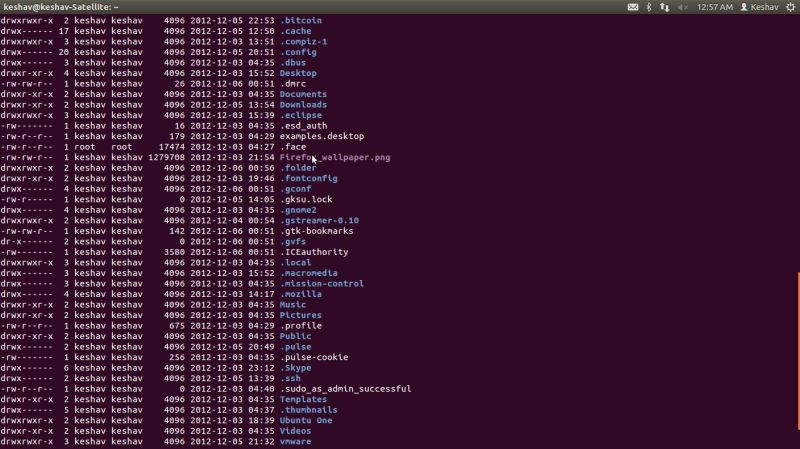This screenshot has height=449, width=800.
Task: Click the Downloads directory name
Action: [303, 105]
